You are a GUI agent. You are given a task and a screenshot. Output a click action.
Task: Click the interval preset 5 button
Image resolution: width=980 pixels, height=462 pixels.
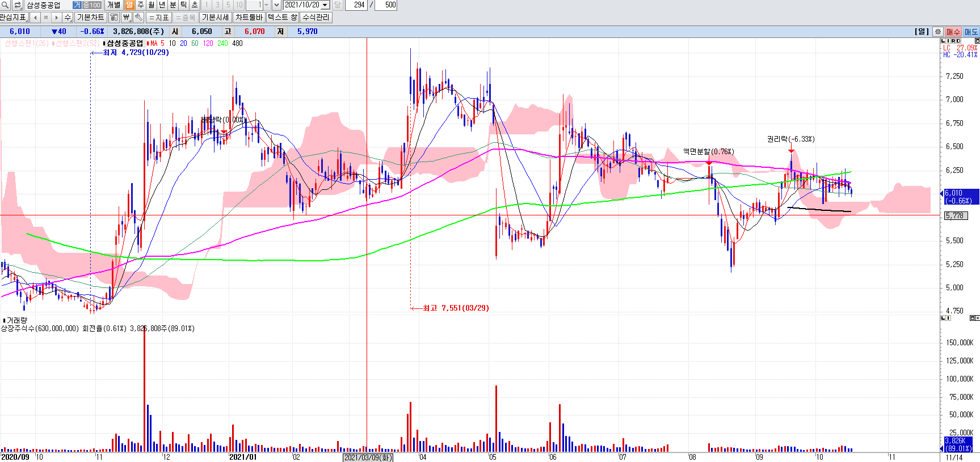tap(228, 5)
